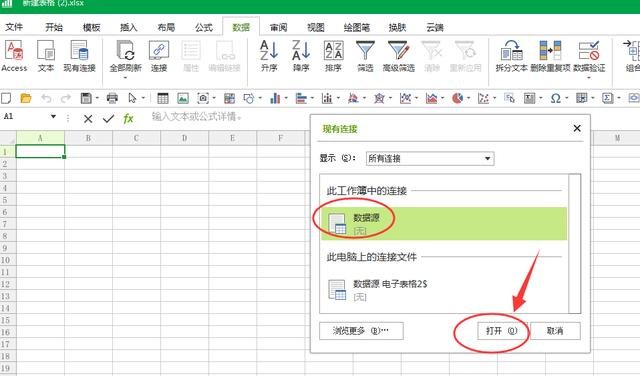
Task: Open the 所有连接 combo box
Action: click(430, 158)
